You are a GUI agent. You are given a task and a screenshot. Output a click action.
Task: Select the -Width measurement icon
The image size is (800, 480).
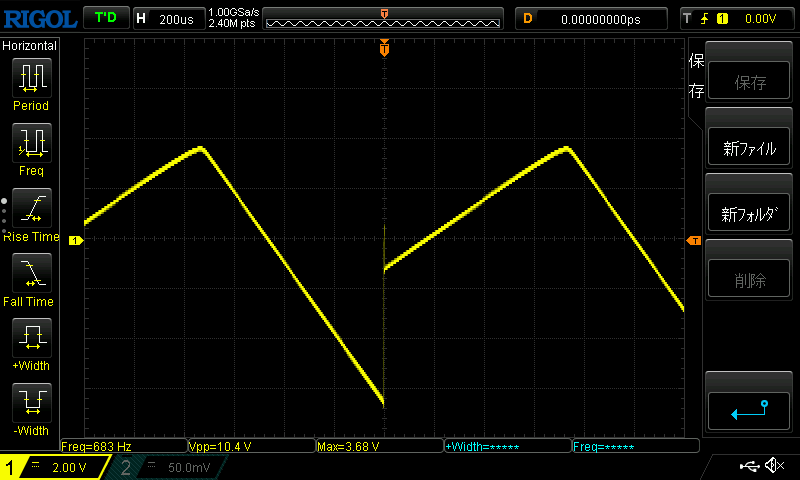pyautogui.click(x=32, y=402)
